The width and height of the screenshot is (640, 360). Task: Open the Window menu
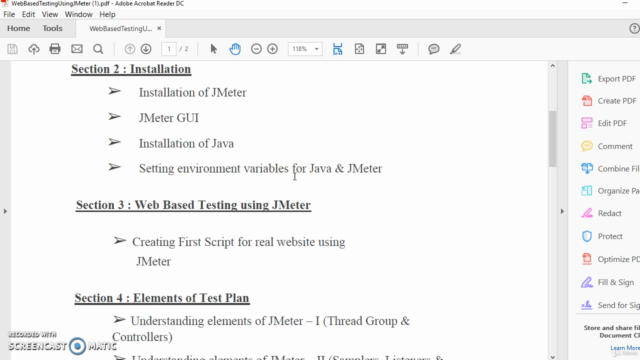78,14
